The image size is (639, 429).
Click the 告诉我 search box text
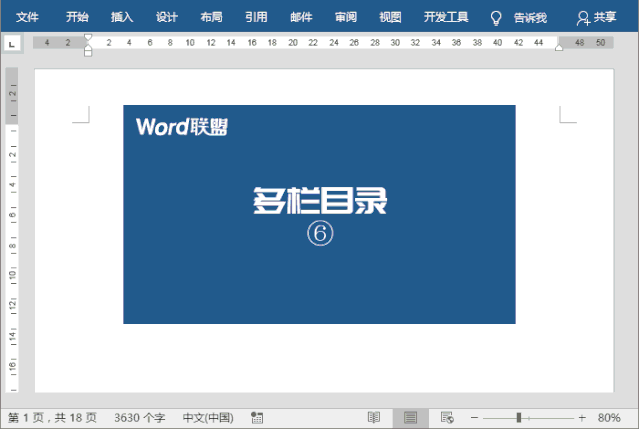530,18
